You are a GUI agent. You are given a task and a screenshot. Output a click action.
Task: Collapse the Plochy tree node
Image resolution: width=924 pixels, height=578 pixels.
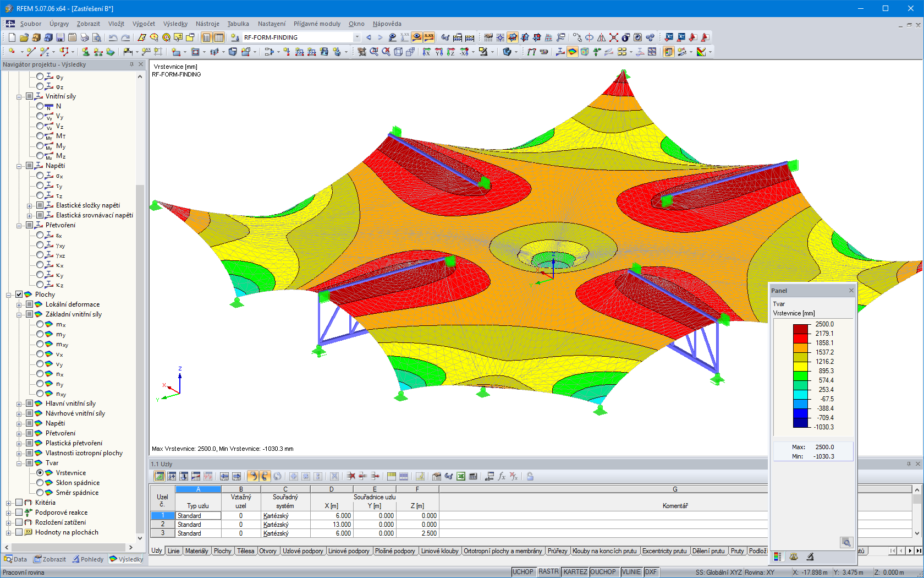coord(9,295)
